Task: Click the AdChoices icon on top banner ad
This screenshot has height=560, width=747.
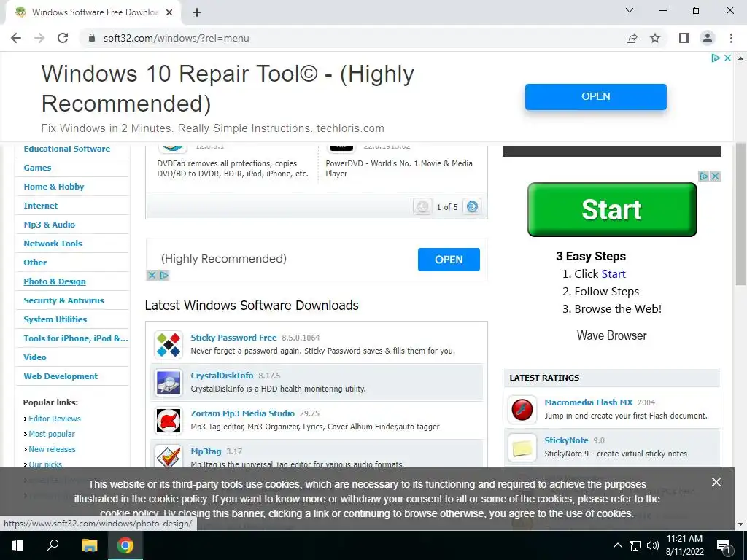Action: click(716, 58)
